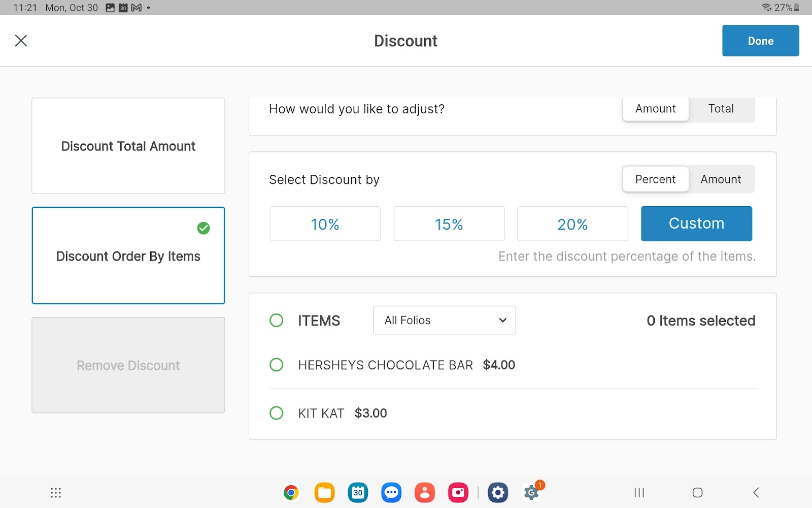The width and height of the screenshot is (812, 508).
Task: Tap Android back navigation arrow
Action: [756, 492]
